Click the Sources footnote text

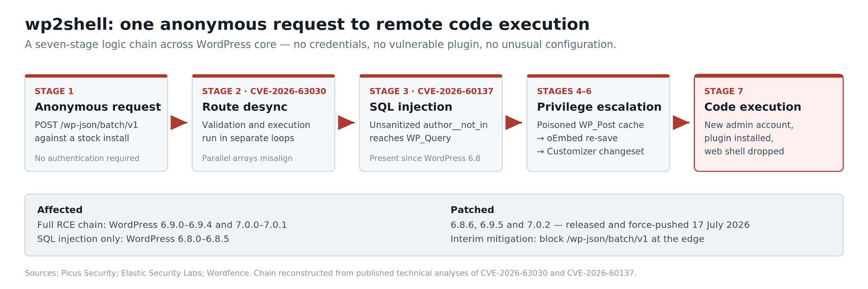click(x=331, y=273)
